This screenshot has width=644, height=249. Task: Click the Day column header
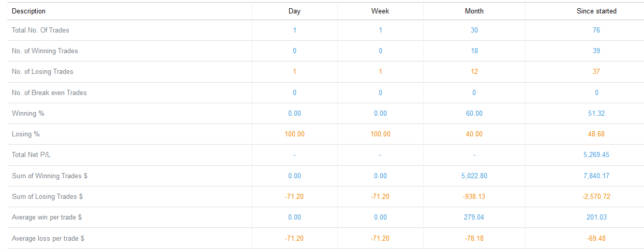294,11
